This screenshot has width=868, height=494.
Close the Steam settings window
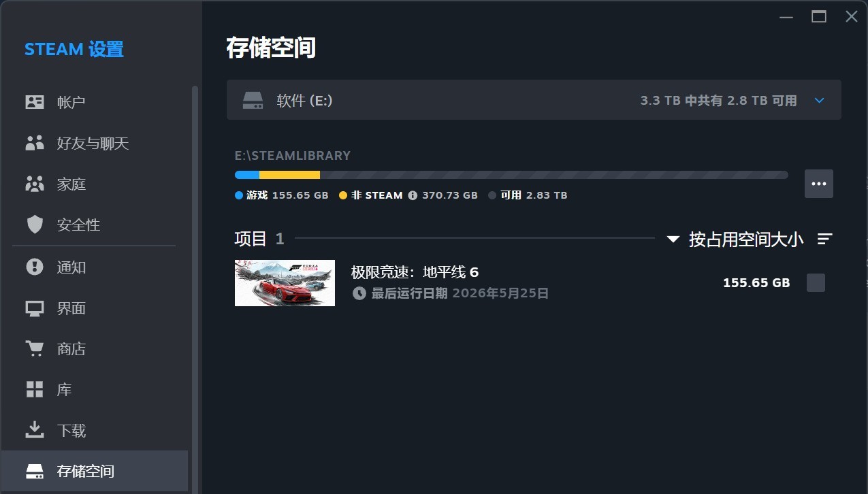tap(852, 16)
